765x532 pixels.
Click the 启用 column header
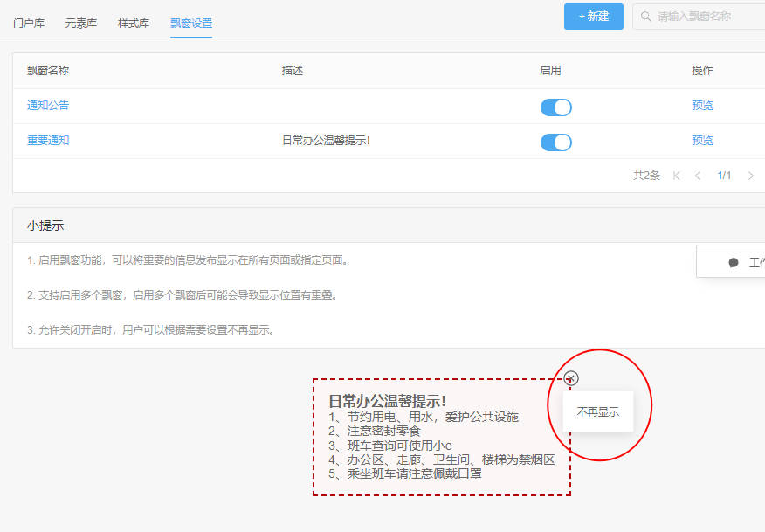[x=550, y=70]
